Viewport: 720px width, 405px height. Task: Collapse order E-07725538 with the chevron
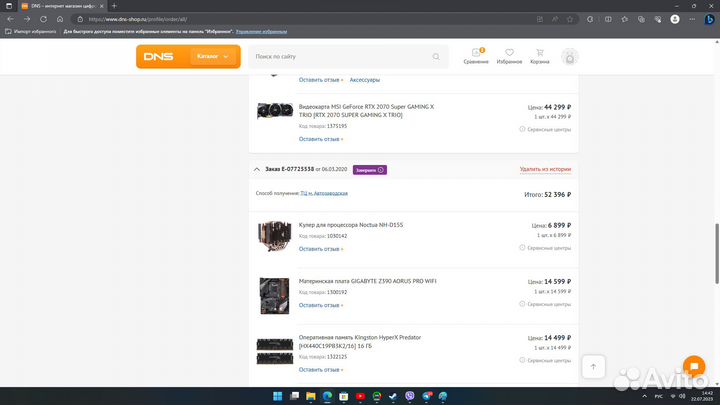pyautogui.click(x=257, y=169)
